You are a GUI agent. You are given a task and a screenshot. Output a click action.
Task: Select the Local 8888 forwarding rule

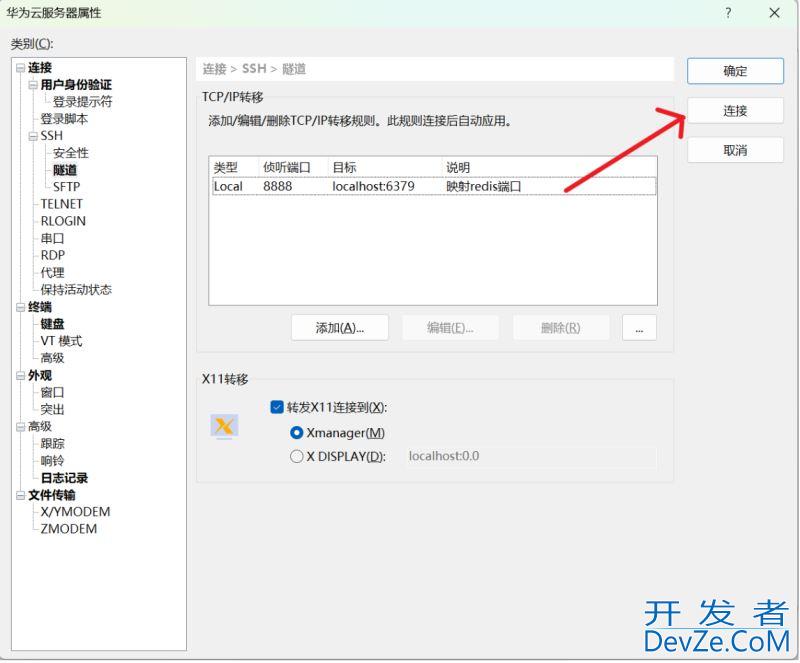[x=434, y=186]
